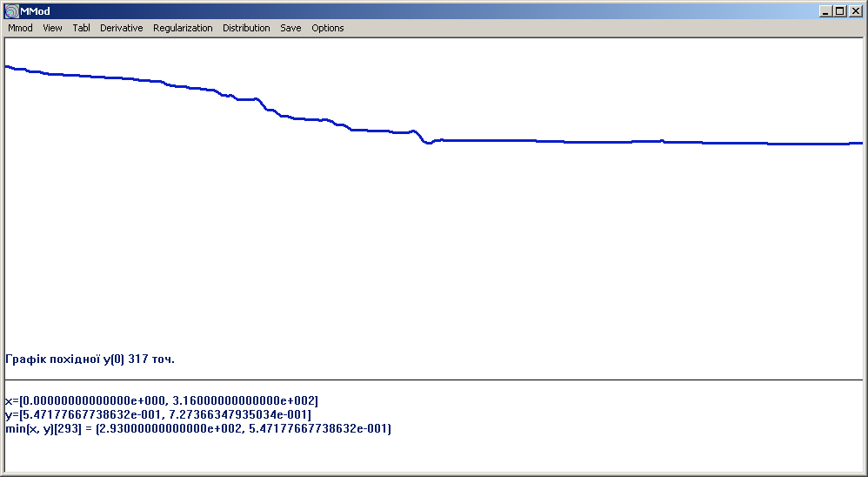Open the Derivative menu
Viewport: 868px width, 477px height.
121,28
